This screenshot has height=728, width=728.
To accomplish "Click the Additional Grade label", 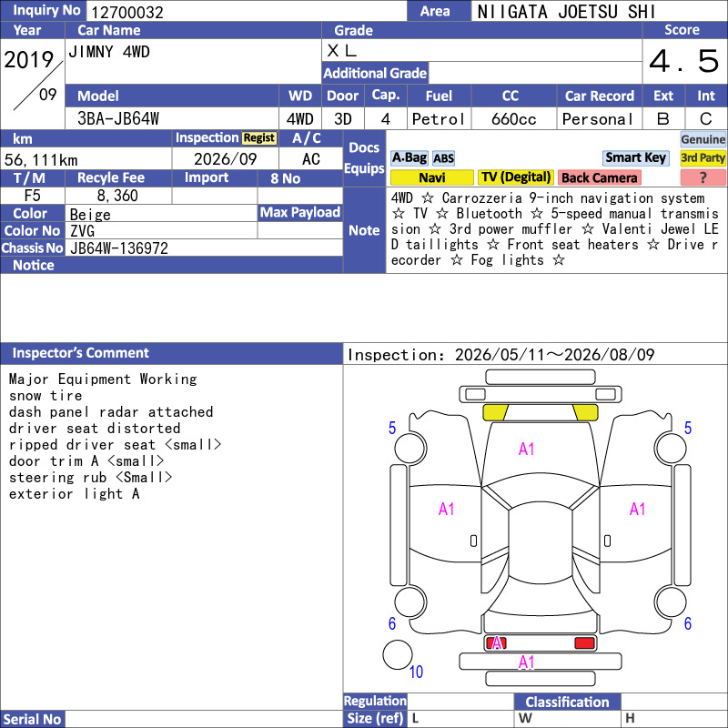I will pos(375,73).
